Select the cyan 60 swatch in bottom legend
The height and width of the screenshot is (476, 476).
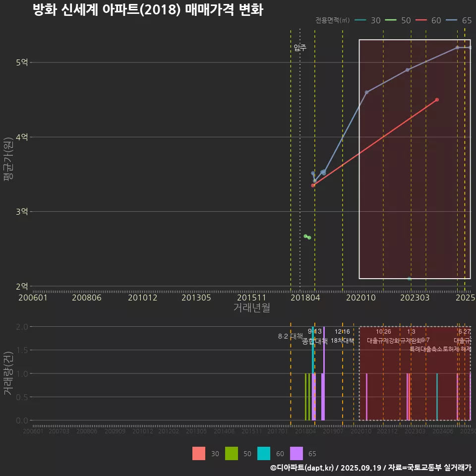tap(264, 453)
